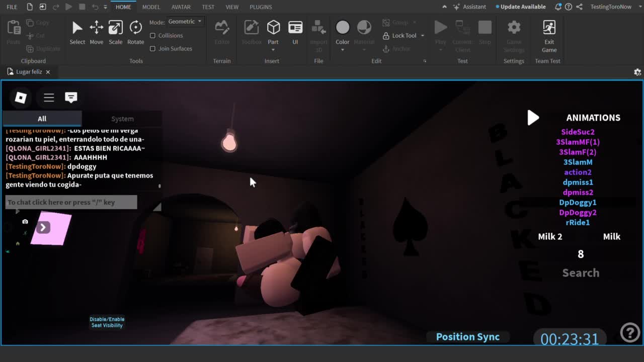Toggle Disable/Enable Seat Visibility

[x=107, y=322]
